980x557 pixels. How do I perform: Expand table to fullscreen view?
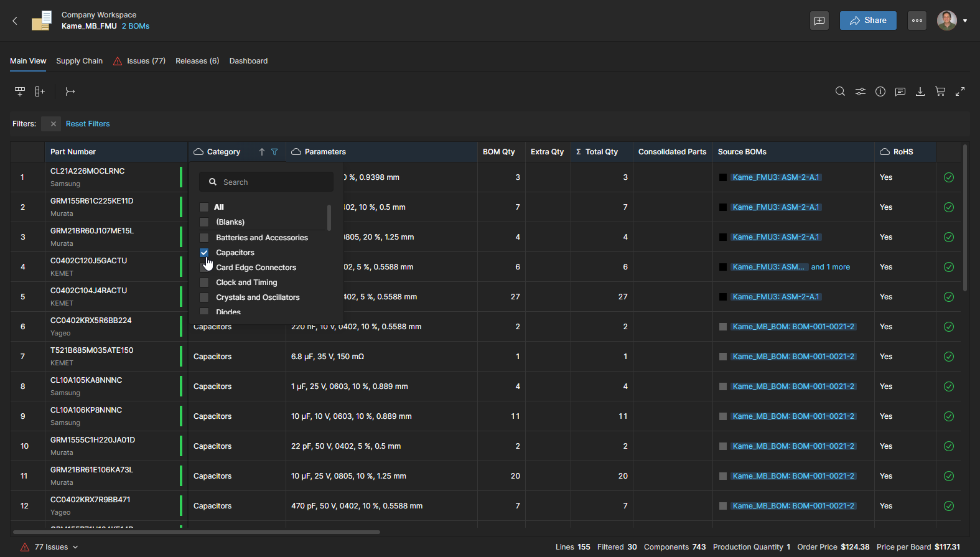point(960,91)
